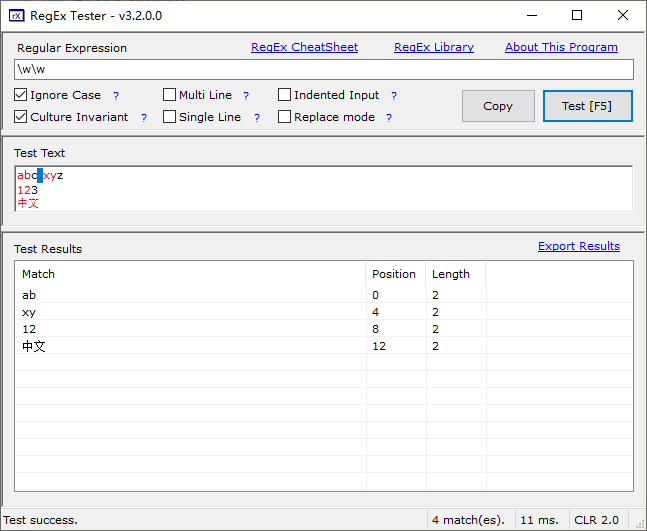Open the RegEx Library link
The width and height of the screenshot is (647, 531).
(434, 47)
